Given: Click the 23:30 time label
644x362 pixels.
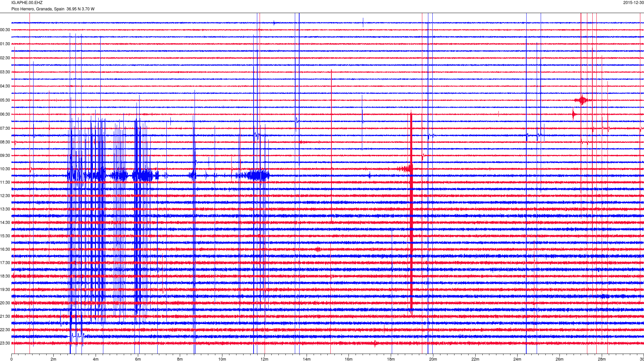Looking at the screenshot, I should click(x=5, y=343).
